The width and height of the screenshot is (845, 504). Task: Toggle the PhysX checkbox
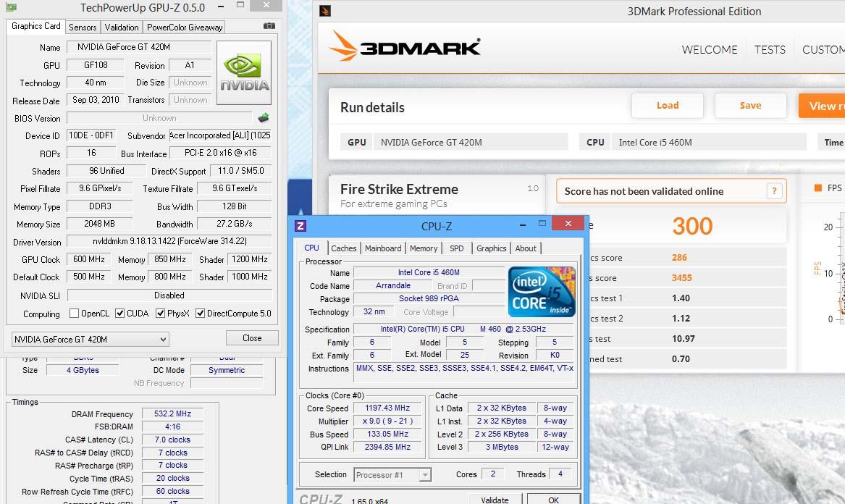click(160, 313)
